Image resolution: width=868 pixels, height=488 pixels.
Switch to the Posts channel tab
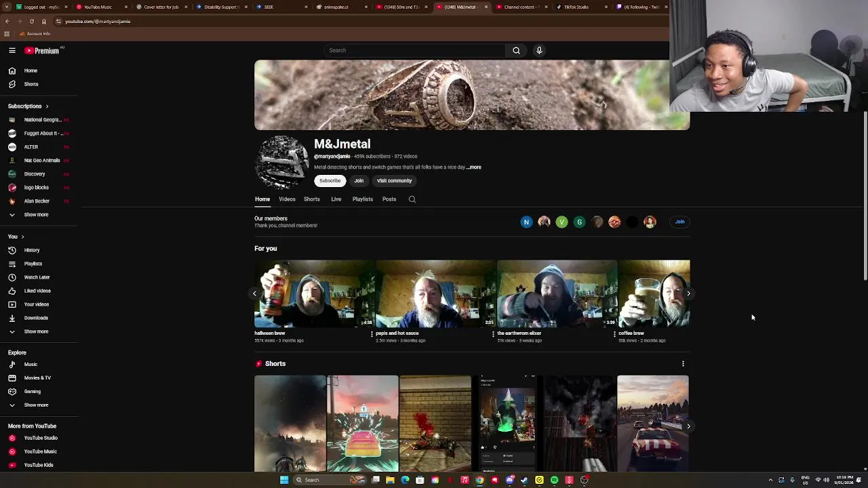click(x=389, y=199)
